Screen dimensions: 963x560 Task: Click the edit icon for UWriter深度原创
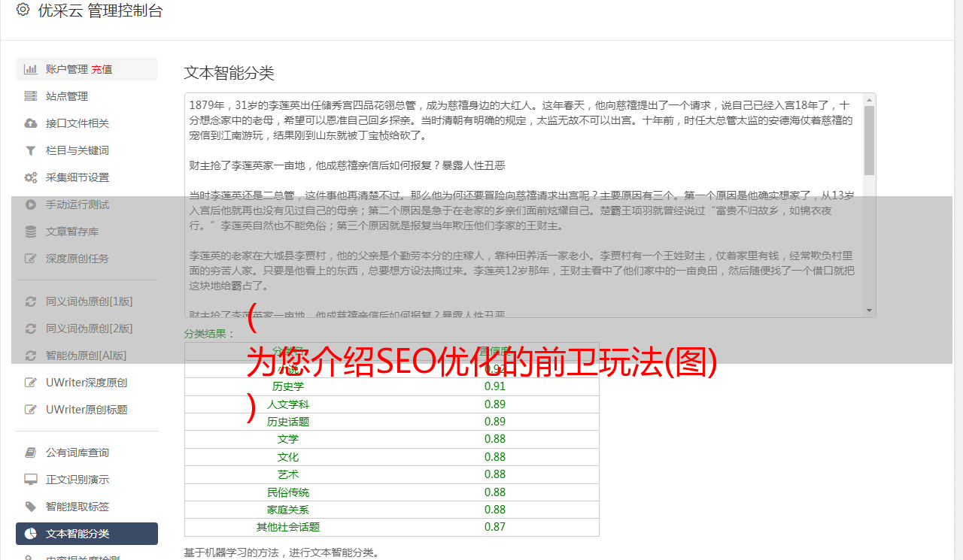[x=30, y=383]
